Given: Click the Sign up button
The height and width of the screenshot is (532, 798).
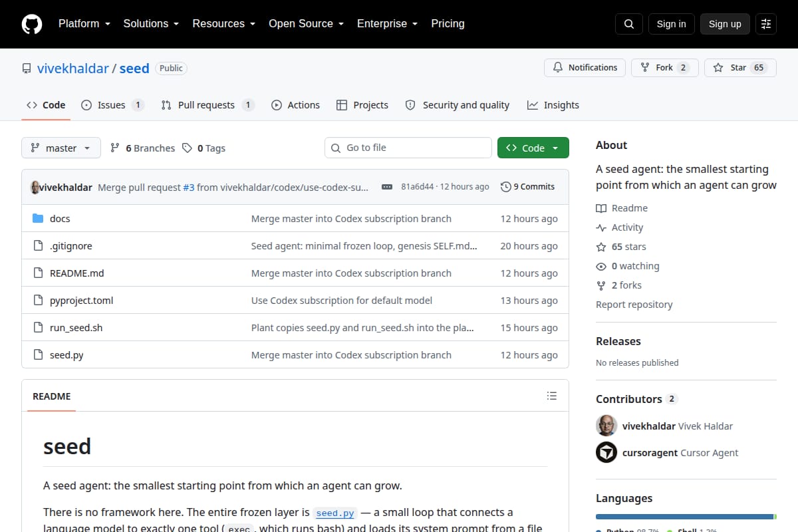Looking at the screenshot, I should (x=725, y=24).
